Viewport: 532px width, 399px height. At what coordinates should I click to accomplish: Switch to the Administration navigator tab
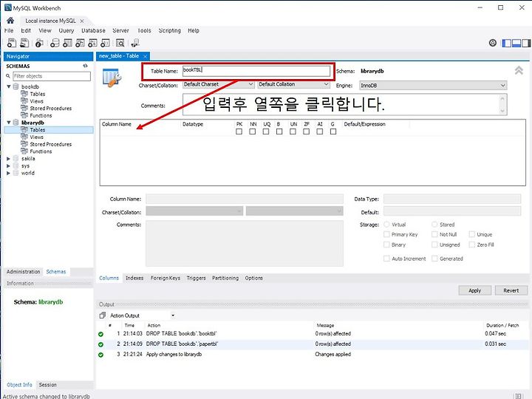(23, 271)
